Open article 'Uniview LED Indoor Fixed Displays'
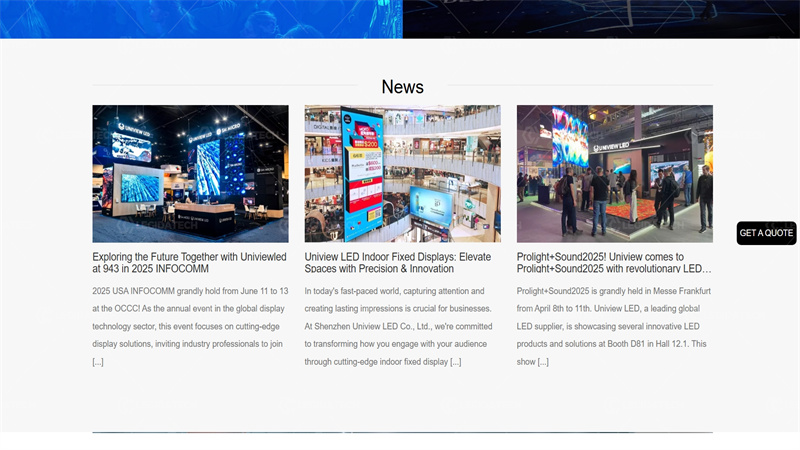 [398, 263]
